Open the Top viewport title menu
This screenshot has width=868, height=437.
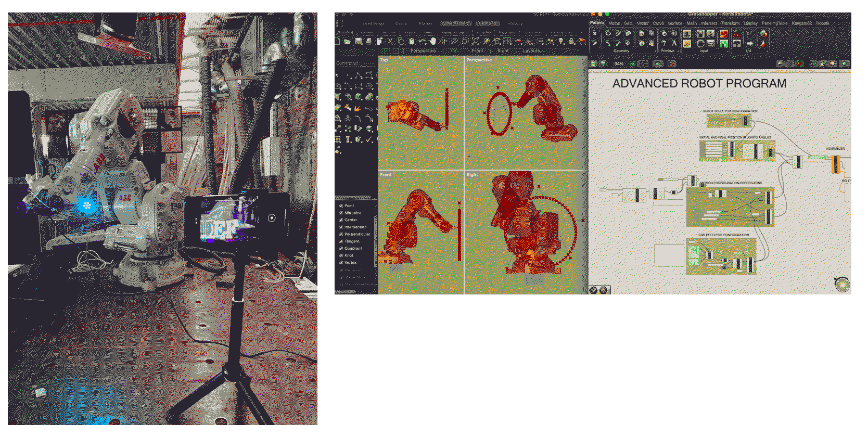[384, 60]
